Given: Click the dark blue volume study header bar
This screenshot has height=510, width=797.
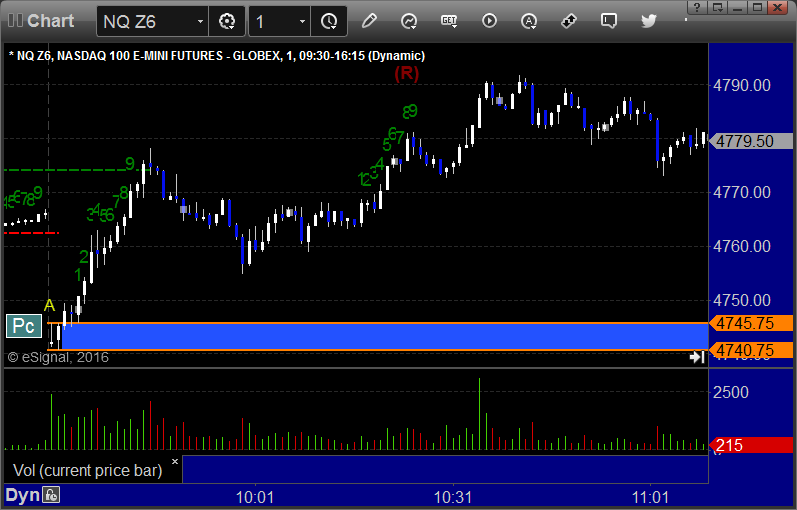Looking at the screenshot, I should [445, 469].
